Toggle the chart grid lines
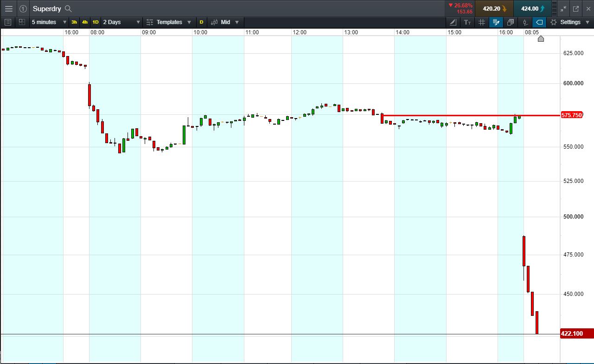The image size is (594, 364). pos(482,22)
